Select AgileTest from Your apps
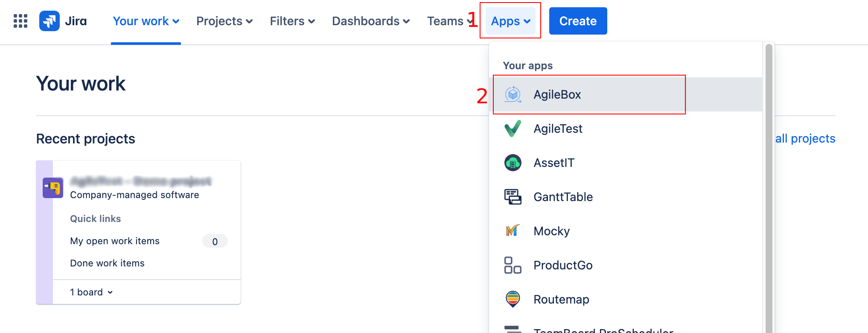This screenshot has height=333, width=868. pyautogui.click(x=626, y=129)
